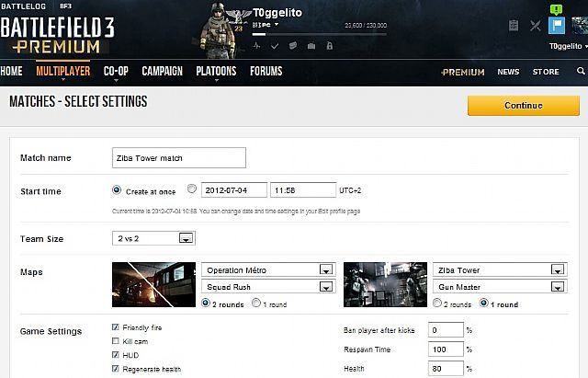This screenshot has width=588, height=378.
Task: Go to the CO-OP menu tab
Action: (116, 71)
